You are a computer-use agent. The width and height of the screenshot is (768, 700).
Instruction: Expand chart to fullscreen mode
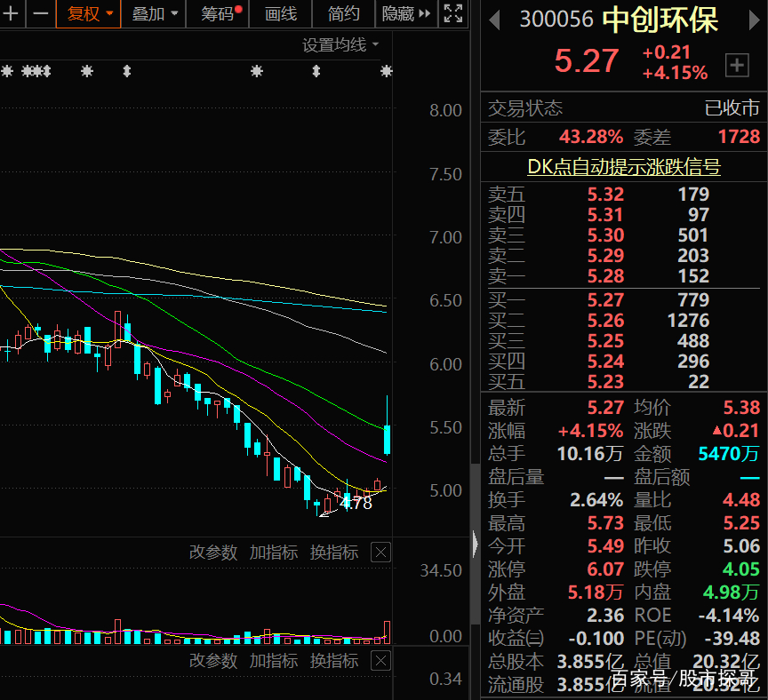pyautogui.click(x=452, y=14)
